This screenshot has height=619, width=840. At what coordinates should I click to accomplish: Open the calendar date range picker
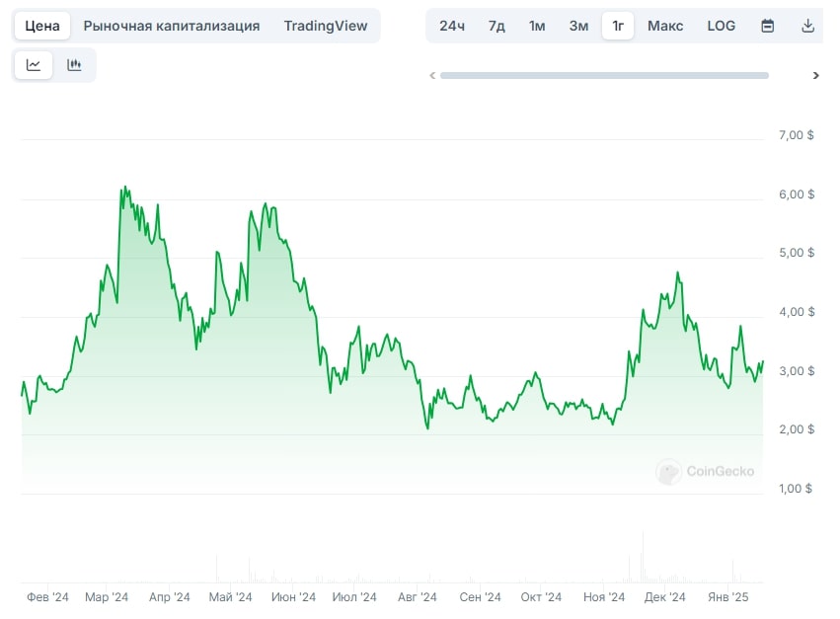coord(767,26)
